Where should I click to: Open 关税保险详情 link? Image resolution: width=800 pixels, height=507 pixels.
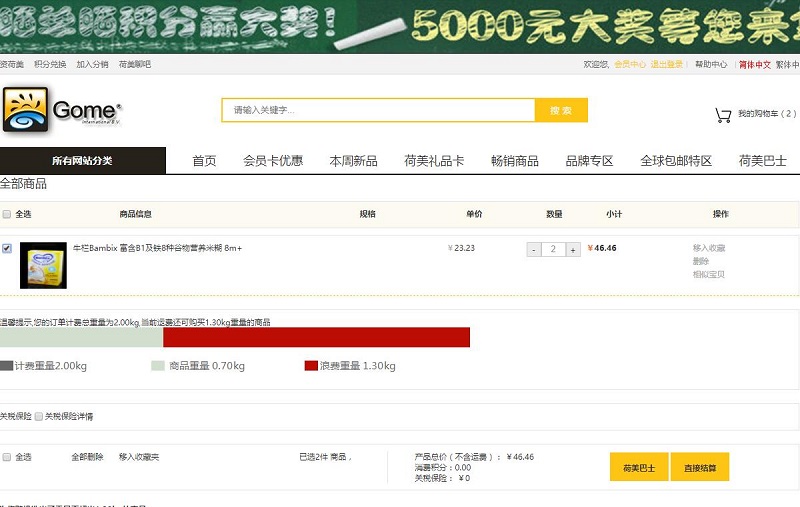click(x=69, y=417)
